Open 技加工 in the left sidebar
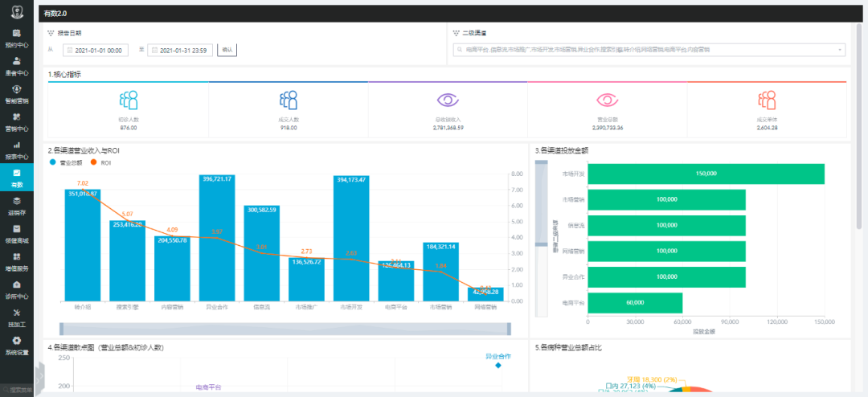 tap(17, 317)
